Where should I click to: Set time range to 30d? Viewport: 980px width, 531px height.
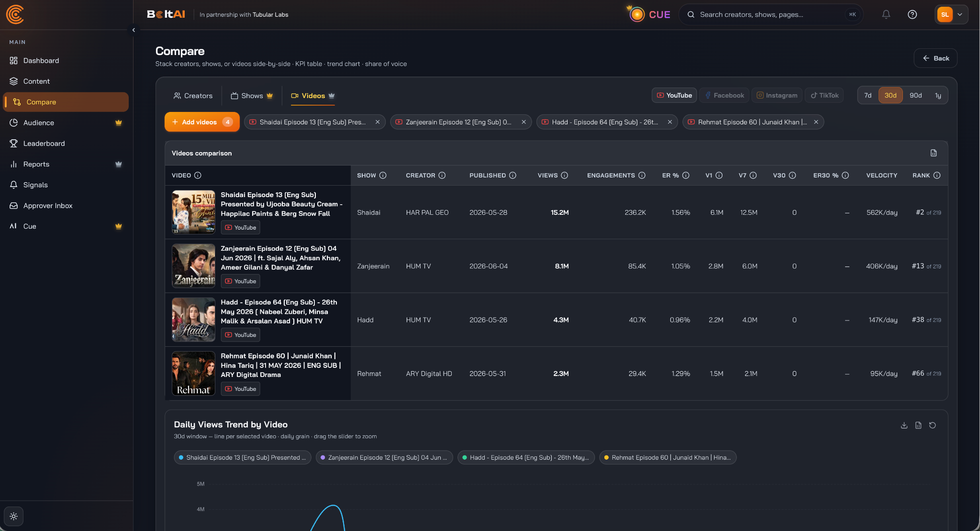[891, 95]
